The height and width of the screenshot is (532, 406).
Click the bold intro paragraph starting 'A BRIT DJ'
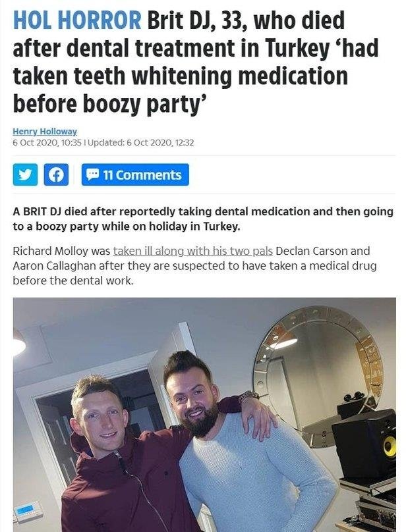pos(203,219)
